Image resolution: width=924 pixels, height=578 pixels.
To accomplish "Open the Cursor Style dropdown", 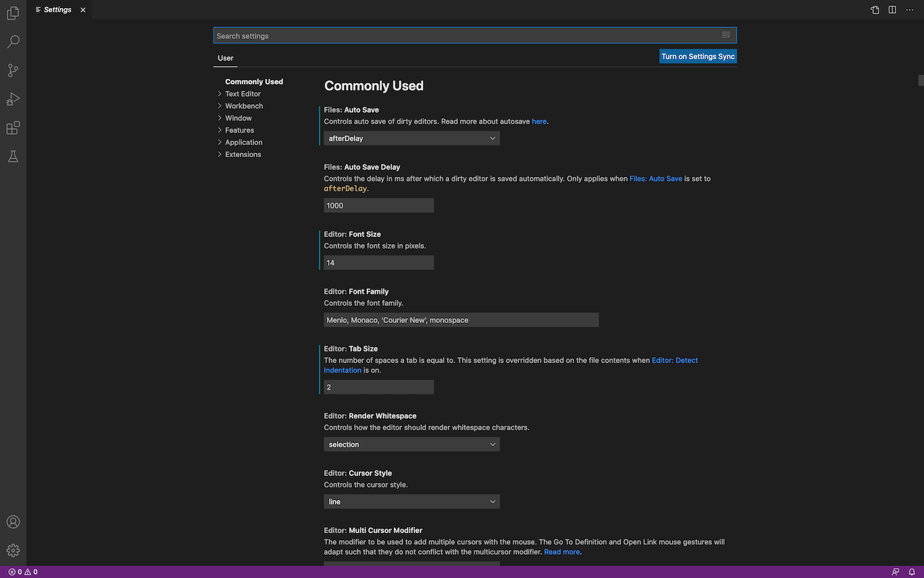I will tap(411, 501).
